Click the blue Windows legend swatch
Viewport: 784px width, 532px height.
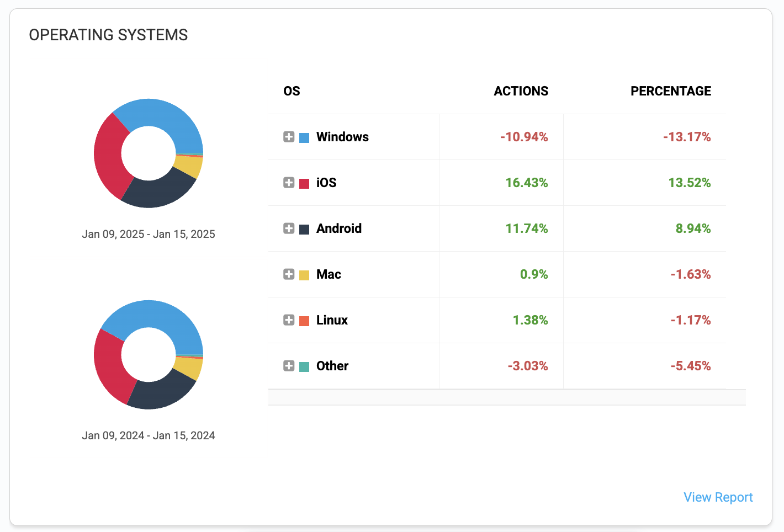click(304, 137)
